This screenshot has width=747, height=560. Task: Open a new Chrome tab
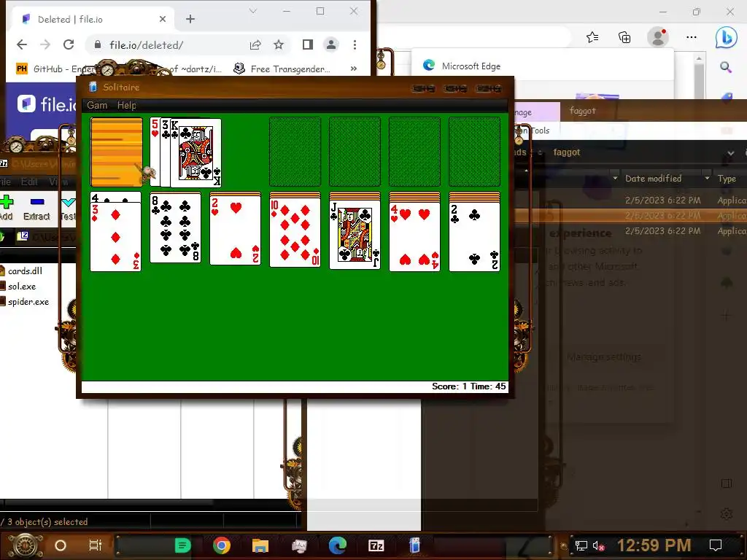tap(190, 19)
